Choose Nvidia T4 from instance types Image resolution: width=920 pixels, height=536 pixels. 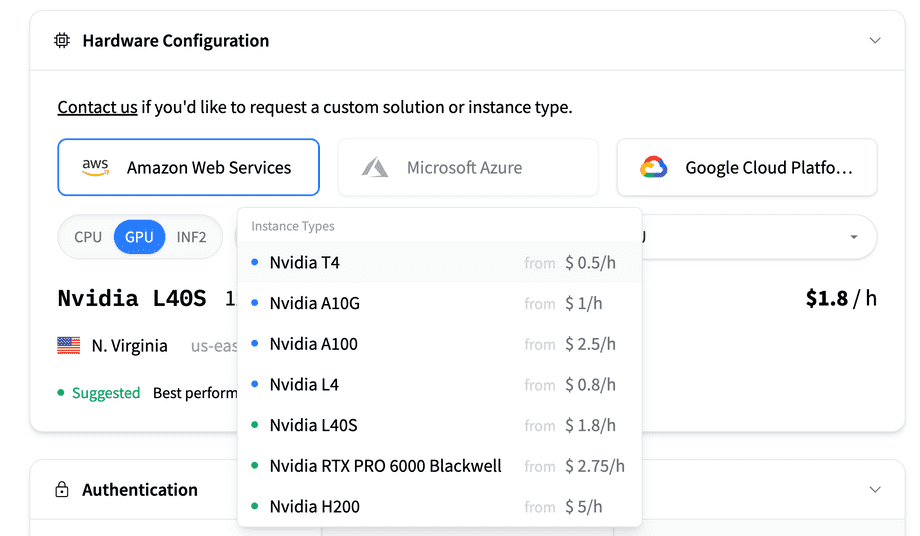(x=439, y=262)
